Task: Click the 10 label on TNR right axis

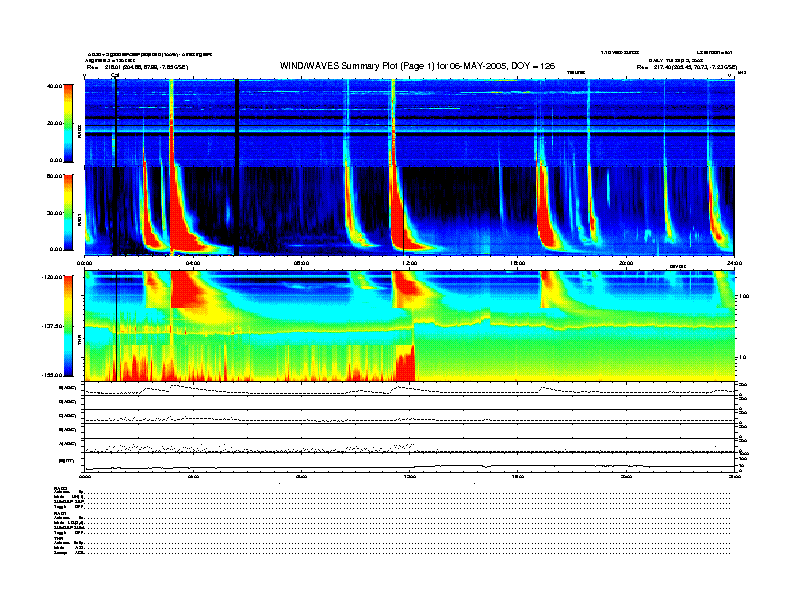Action: click(x=743, y=358)
